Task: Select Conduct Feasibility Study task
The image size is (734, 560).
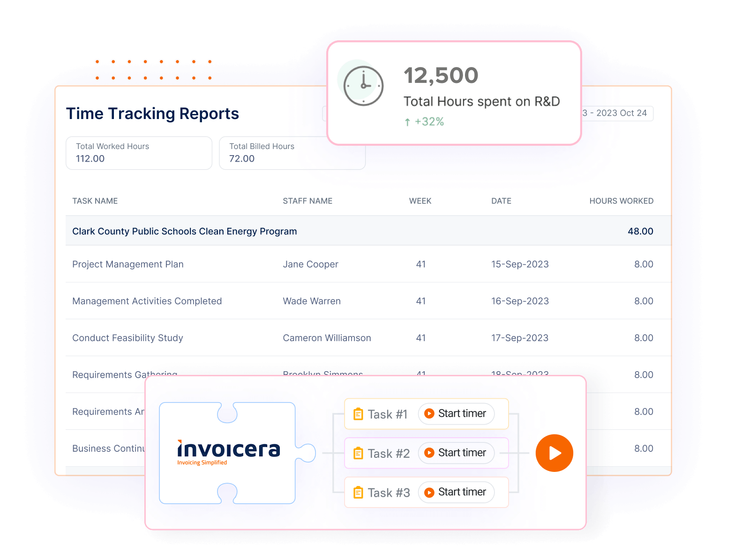Action: 127,338
